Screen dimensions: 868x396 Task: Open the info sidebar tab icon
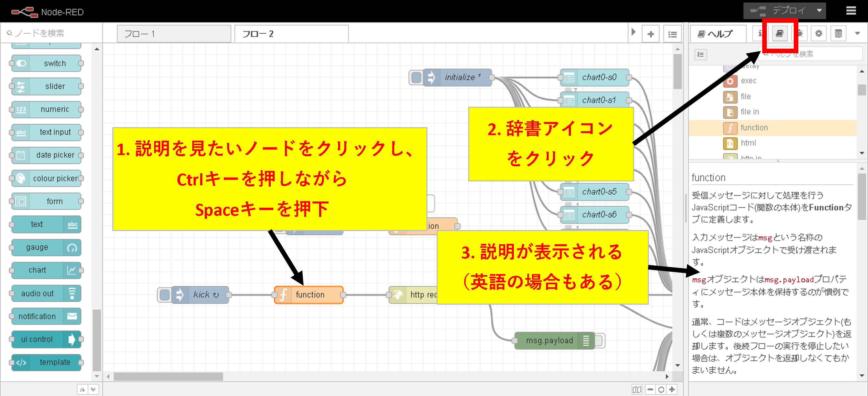coord(760,34)
